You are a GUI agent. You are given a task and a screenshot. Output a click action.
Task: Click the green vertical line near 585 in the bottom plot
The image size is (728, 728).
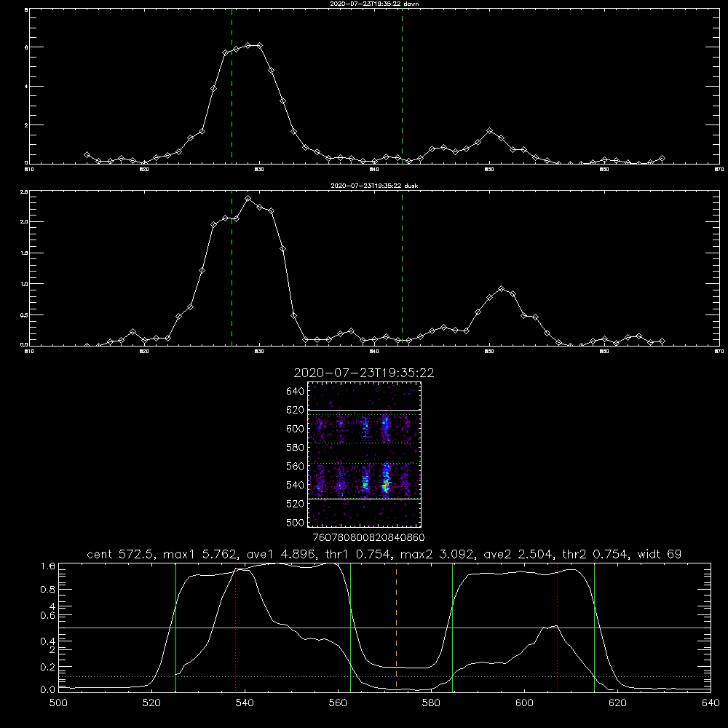pyautogui.click(x=452, y=627)
